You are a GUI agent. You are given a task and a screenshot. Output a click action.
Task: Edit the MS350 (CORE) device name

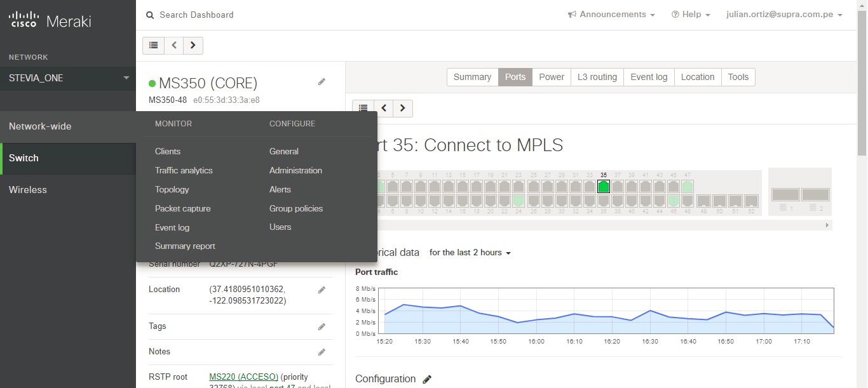(322, 81)
